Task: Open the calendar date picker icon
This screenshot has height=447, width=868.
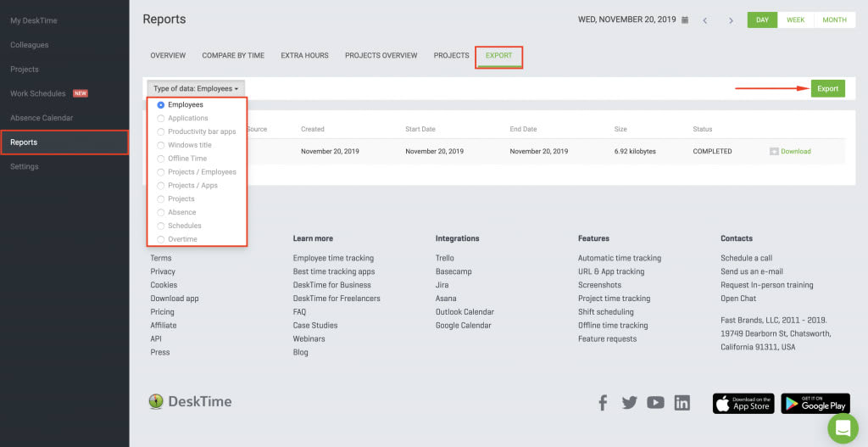Action: point(685,20)
